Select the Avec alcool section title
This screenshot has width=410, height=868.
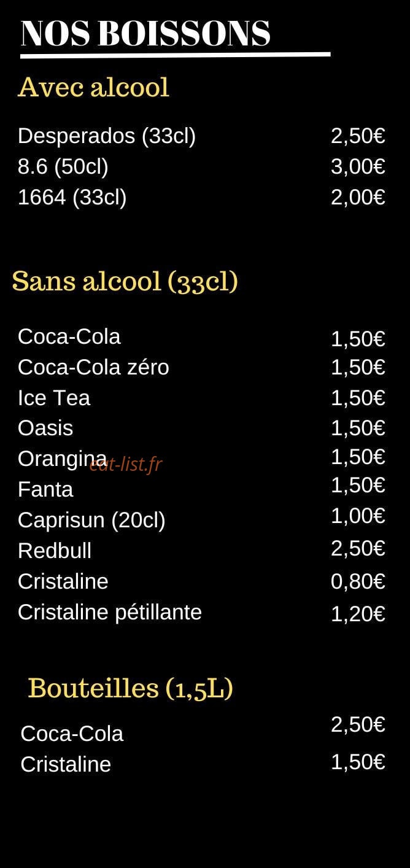[x=93, y=87]
